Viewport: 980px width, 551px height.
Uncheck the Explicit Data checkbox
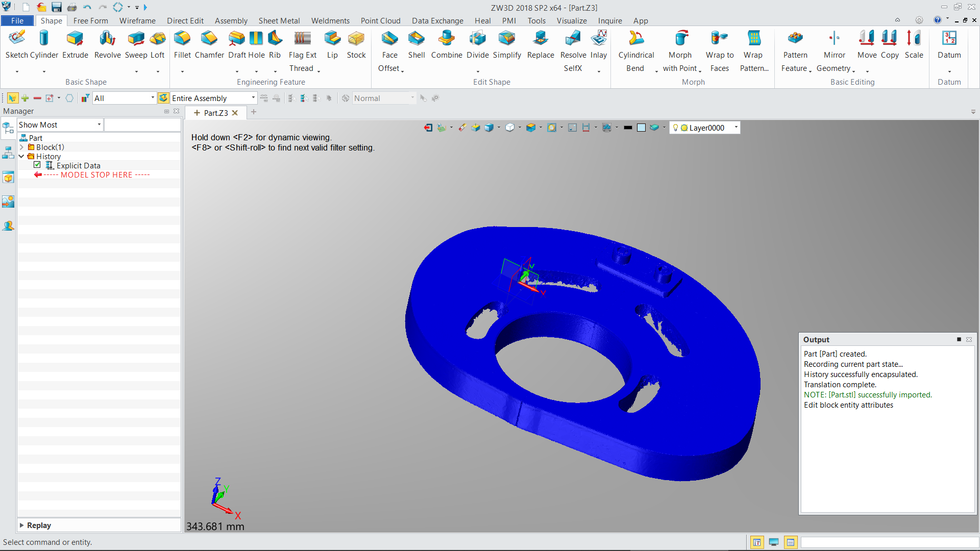point(37,165)
